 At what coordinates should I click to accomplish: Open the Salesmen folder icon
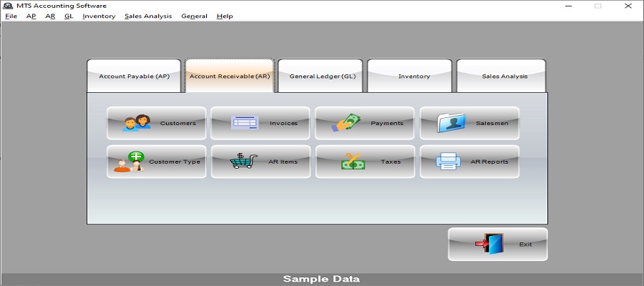coord(451,123)
